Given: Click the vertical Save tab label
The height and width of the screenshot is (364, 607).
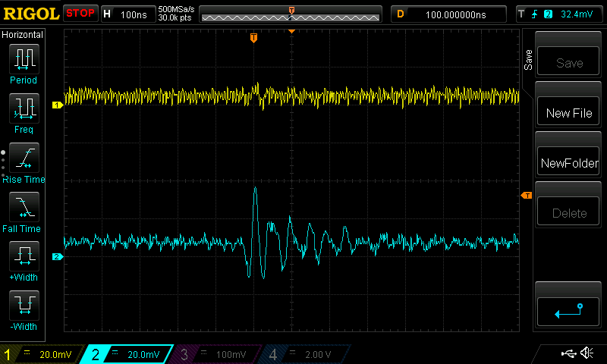Looking at the screenshot, I should click(x=528, y=60).
